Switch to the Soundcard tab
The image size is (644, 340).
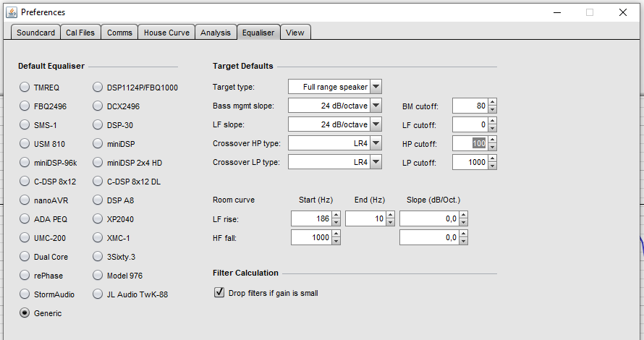[35, 33]
